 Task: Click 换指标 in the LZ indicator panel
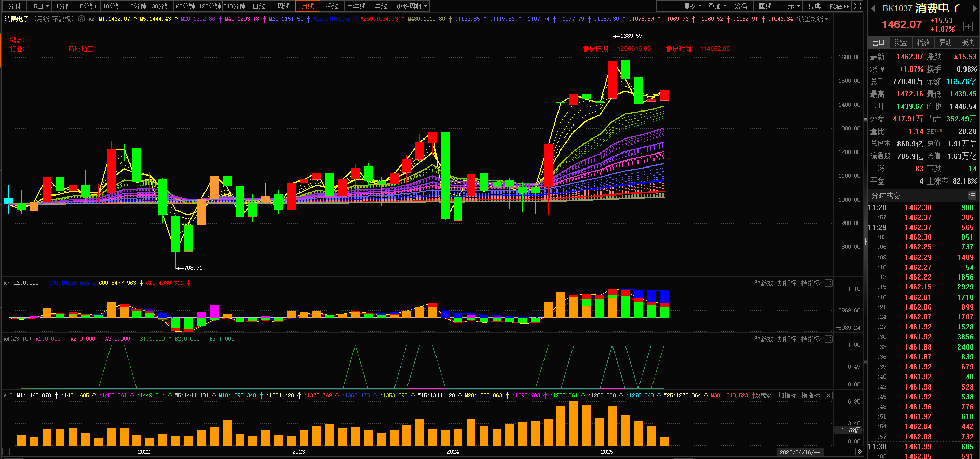click(x=810, y=283)
